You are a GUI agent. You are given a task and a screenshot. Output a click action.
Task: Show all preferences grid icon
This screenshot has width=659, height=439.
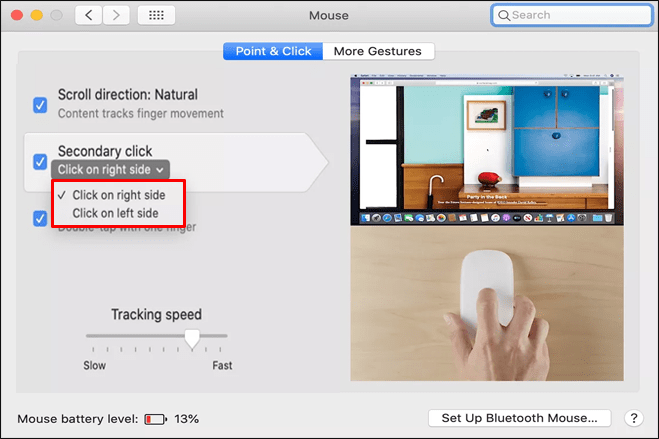click(x=156, y=16)
